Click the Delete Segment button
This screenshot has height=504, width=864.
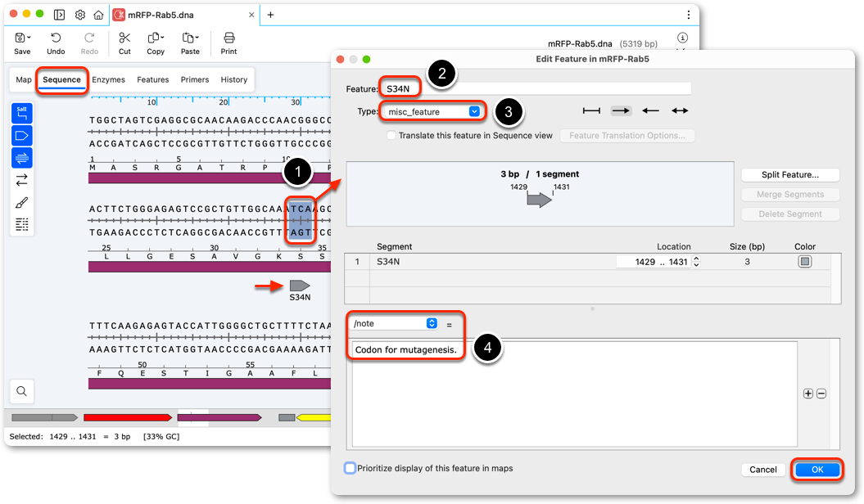790,214
